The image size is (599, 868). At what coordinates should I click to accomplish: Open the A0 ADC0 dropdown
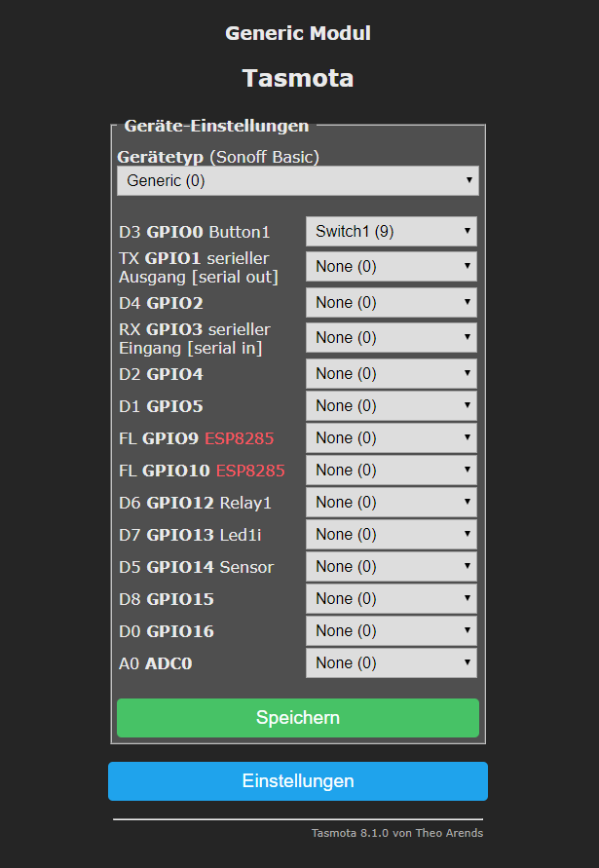point(392,663)
